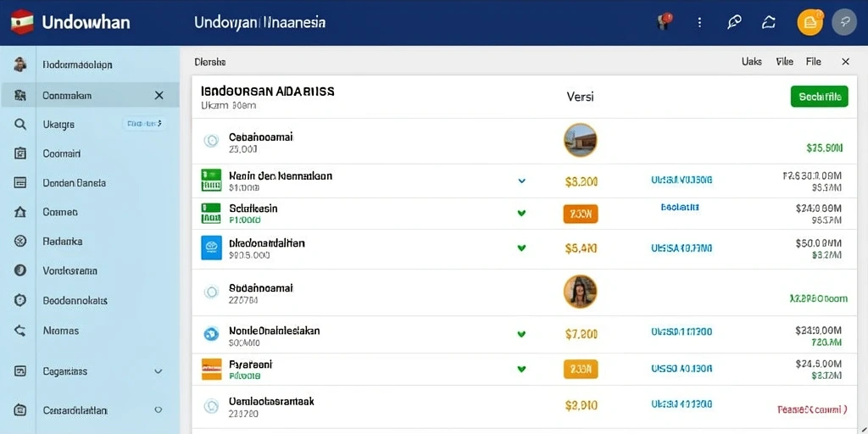The width and height of the screenshot is (868, 434).
Task: Expand the Casardidattan sidebar item
Action: (x=159, y=409)
